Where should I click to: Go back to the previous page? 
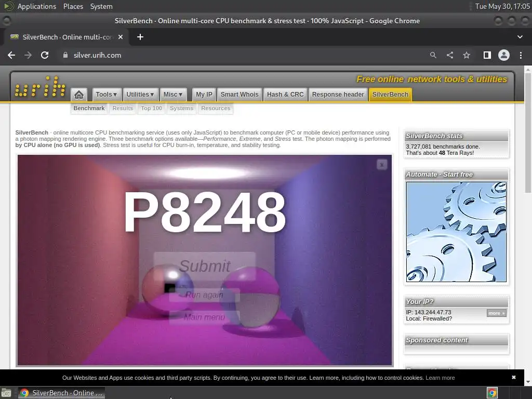tap(11, 55)
